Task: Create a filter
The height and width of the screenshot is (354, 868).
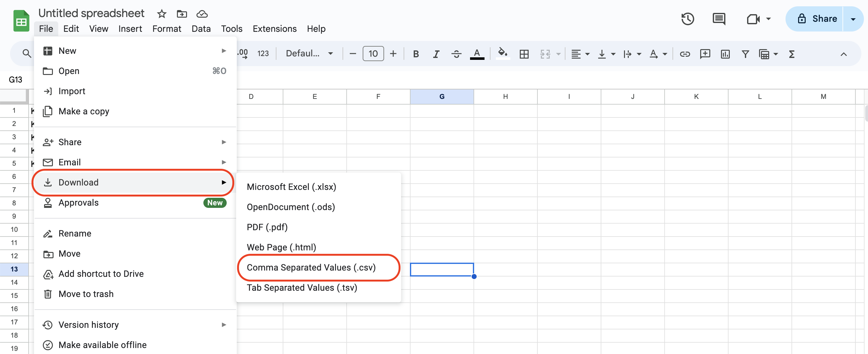Action: tap(745, 54)
